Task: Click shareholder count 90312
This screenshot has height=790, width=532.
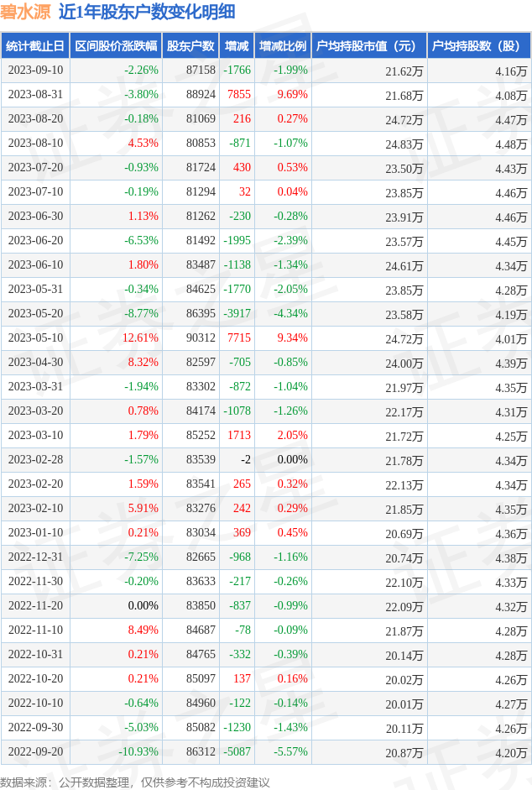Action: click(x=201, y=338)
